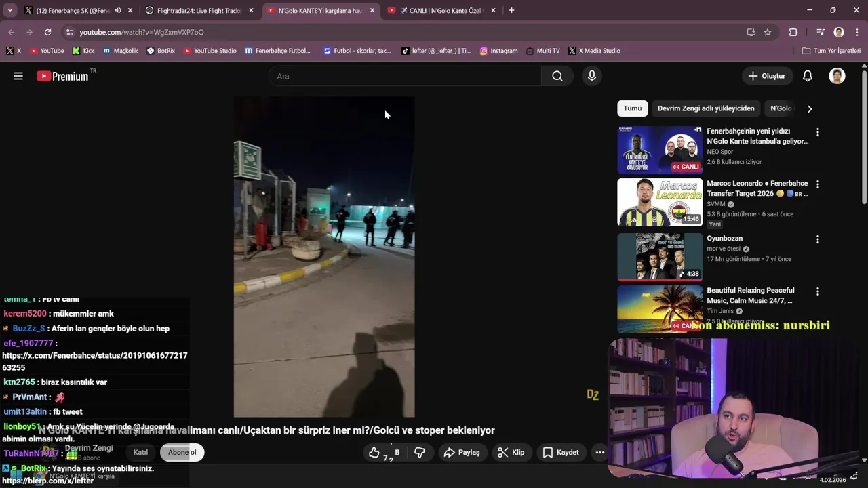Dislike the video with thumbs down
This screenshot has height=488, width=868.
[420, 452]
